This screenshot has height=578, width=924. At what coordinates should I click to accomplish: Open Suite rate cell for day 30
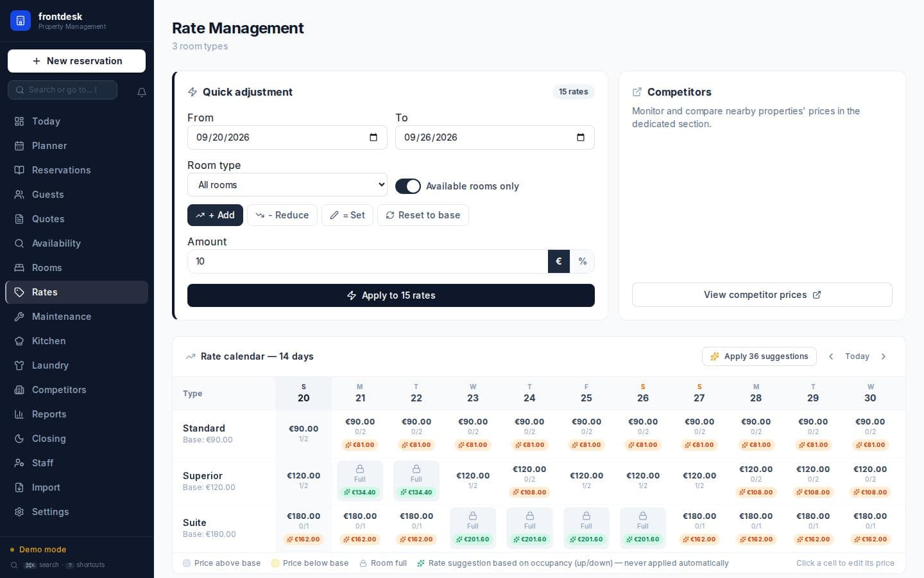tap(870, 528)
